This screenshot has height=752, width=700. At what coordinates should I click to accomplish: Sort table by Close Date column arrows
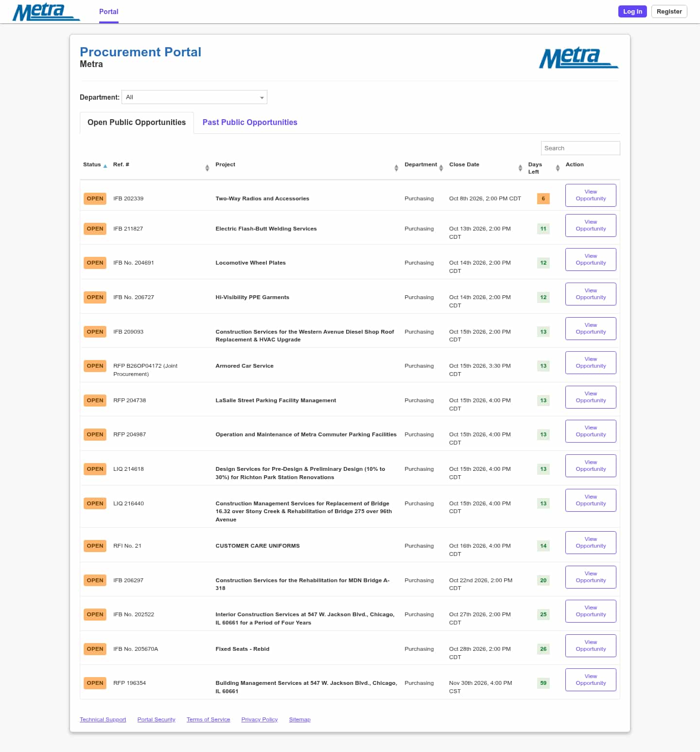pyautogui.click(x=520, y=168)
